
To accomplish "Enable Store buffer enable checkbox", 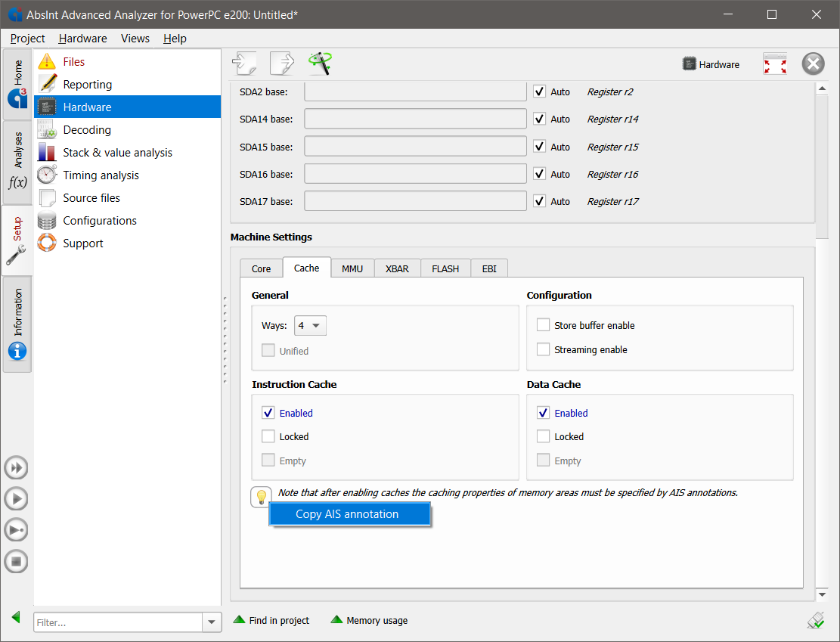I will tap(543, 324).
